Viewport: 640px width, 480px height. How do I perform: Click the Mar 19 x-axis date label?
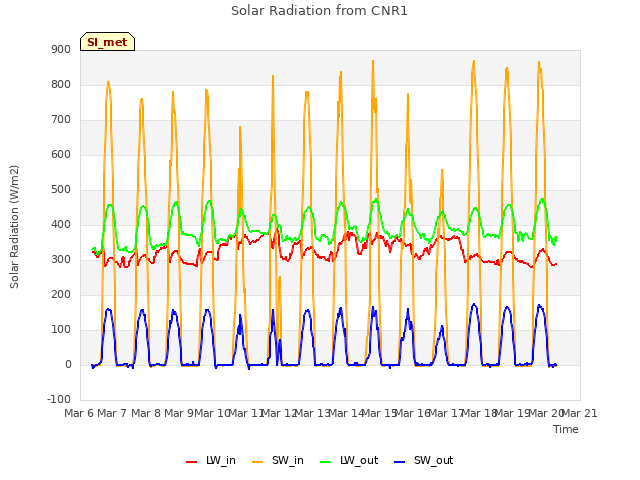point(512,413)
